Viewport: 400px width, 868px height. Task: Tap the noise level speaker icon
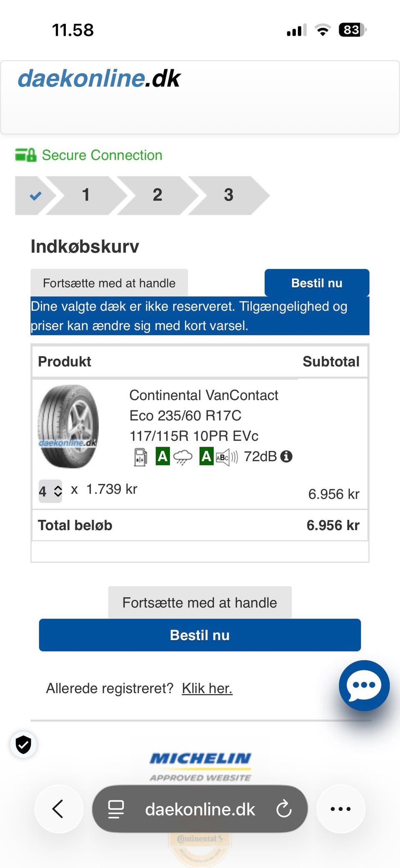(227, 457)
